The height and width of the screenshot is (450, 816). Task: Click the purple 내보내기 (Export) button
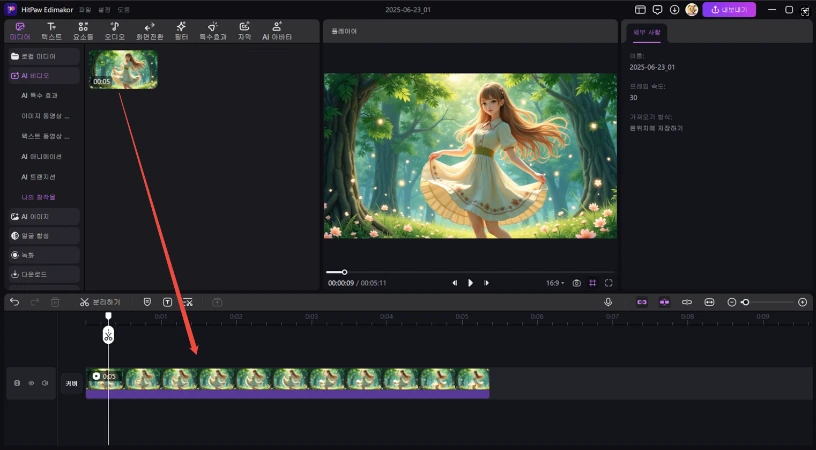(x=729, y=9)
